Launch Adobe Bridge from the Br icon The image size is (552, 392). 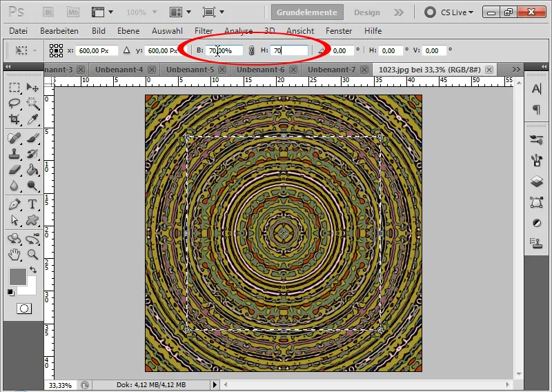pos(48,12)
